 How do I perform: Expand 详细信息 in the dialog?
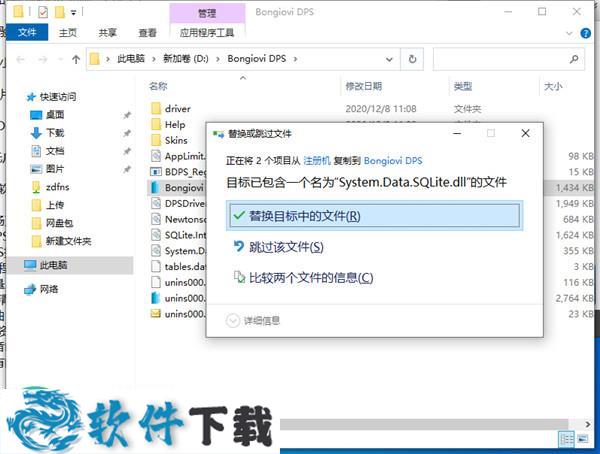click(x=253, y=320)
